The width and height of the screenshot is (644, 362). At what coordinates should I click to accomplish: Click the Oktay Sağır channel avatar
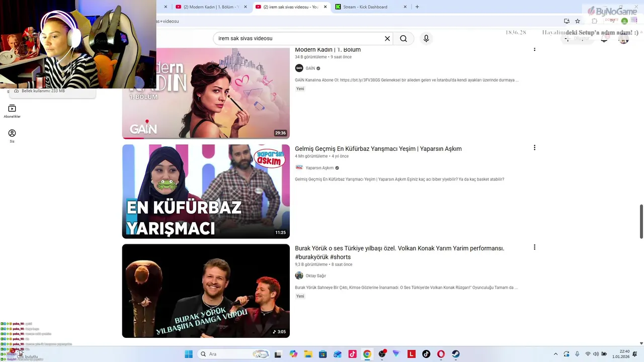click(299, 276)
